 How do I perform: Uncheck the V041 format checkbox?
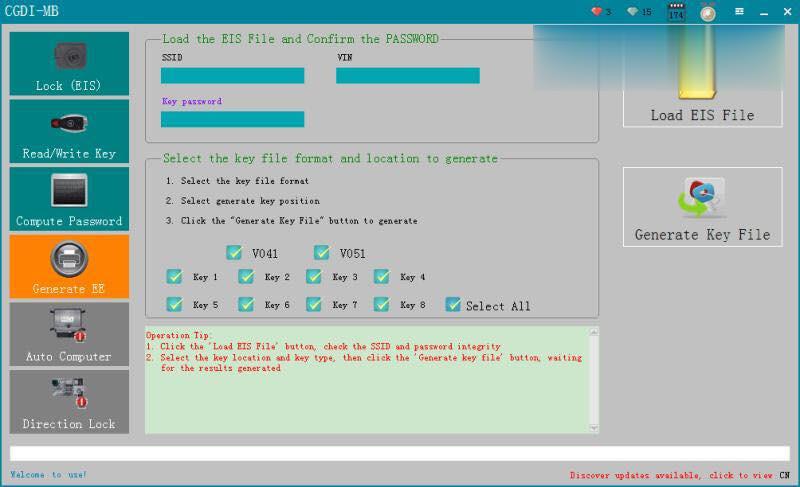(234, 252)
